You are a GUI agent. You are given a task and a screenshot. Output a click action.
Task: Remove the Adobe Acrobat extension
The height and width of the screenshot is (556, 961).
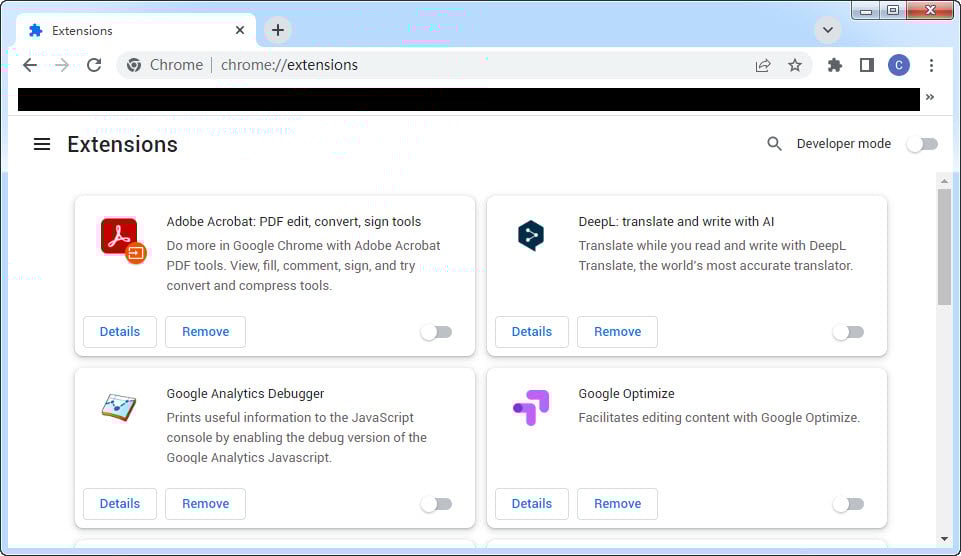pos(205,332)
